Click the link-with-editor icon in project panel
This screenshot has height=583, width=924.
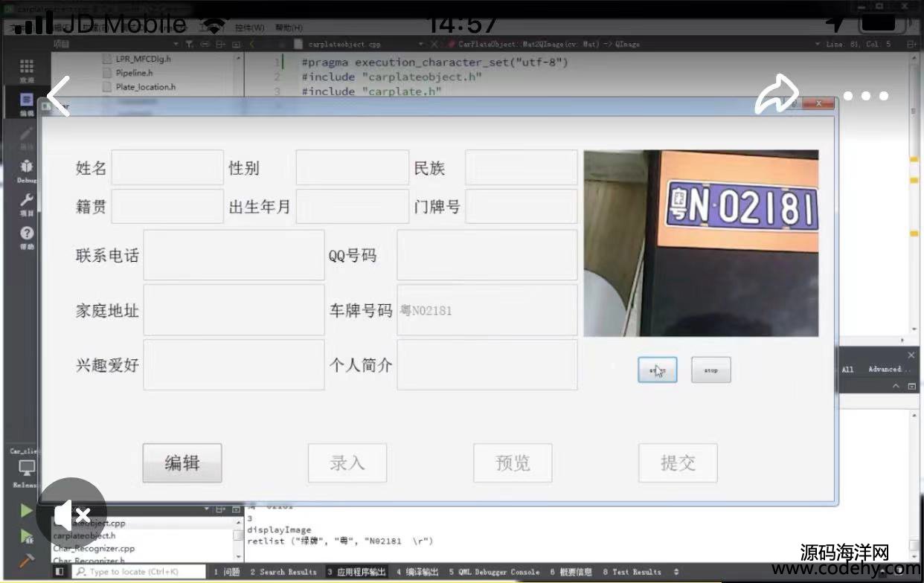(206, 45)
